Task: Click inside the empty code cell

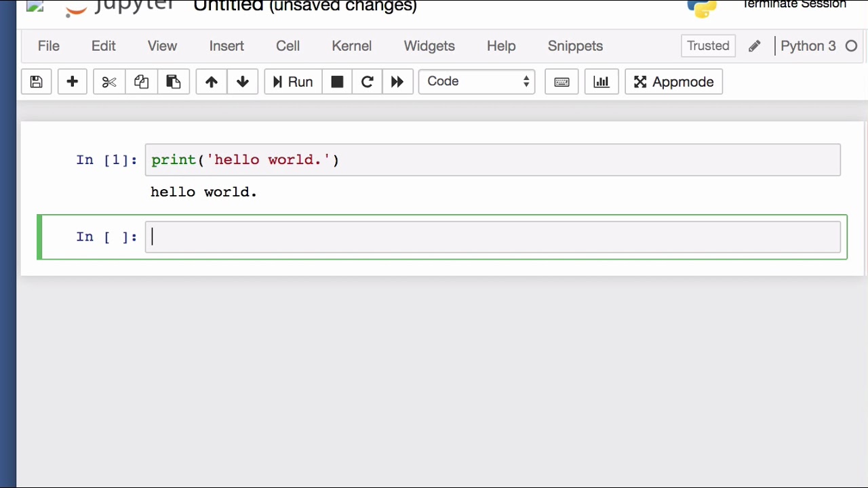Action: click(x=493, y=237)
